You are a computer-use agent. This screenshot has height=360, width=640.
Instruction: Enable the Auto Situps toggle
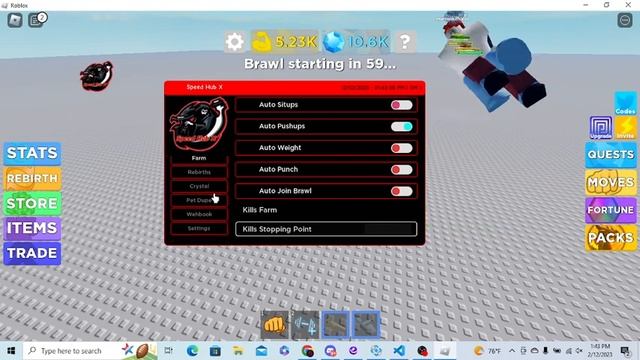pyautogui.click(x=402, y=105)
